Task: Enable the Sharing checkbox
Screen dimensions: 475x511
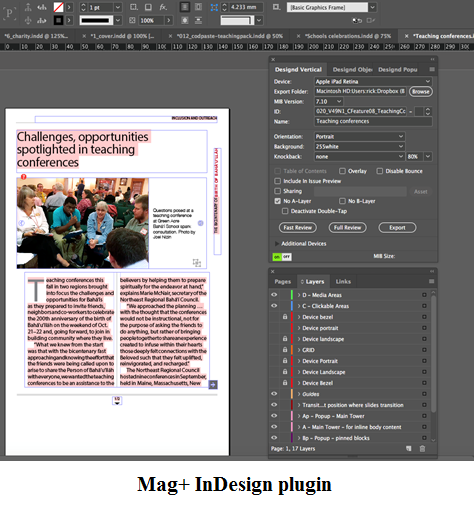Action: 277,191
